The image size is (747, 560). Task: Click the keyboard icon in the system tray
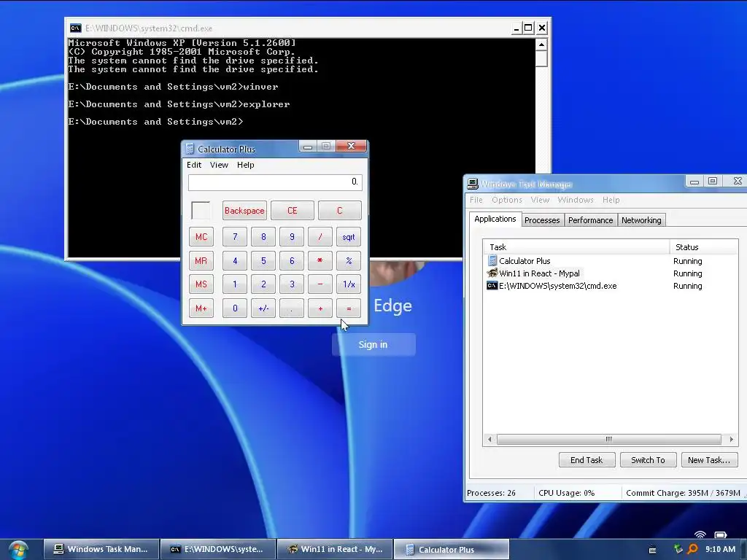pyautogui.click(x=653, y=550)
